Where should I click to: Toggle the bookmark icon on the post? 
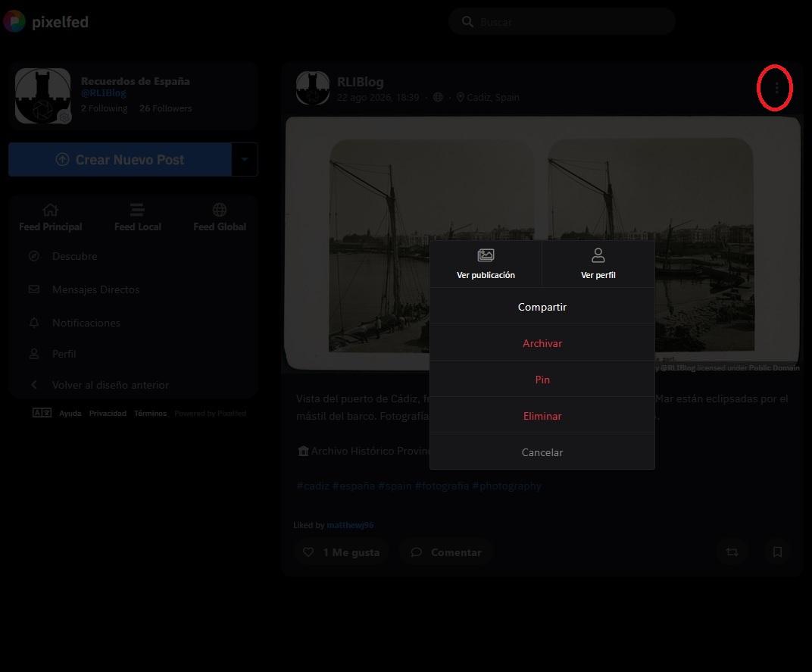tap(777, 552)
